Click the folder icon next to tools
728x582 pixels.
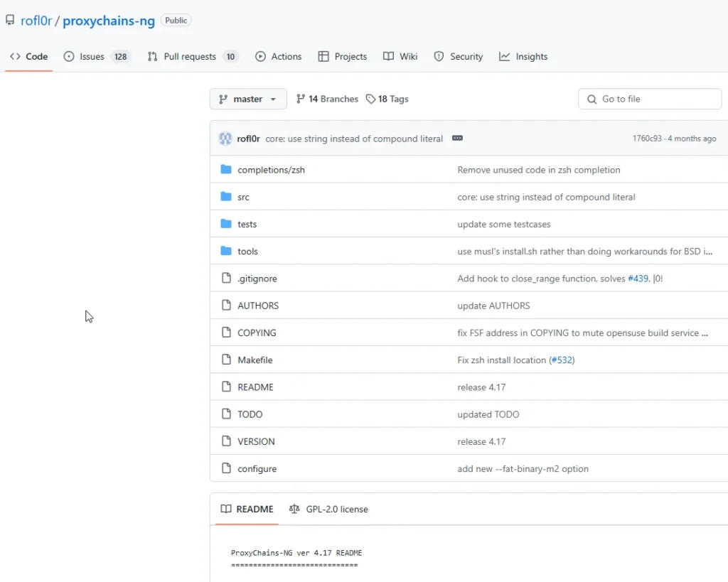point(226,251)
